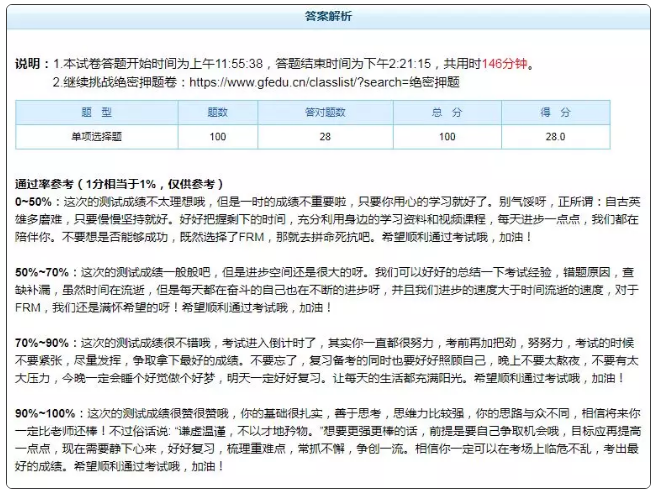This screenshot has width=653, height=494.
Task: Click the red 146分钟 duration text
Action: pos(504,64)
